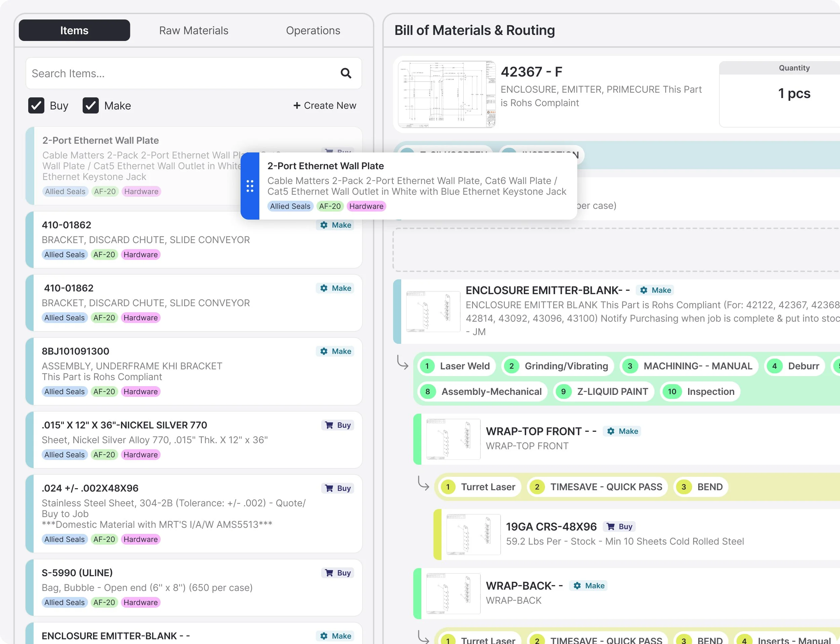Screen dimensions: 840x644
Task: Select the MACHINING- - MANUAL operation step
Action: pos(689,366)
